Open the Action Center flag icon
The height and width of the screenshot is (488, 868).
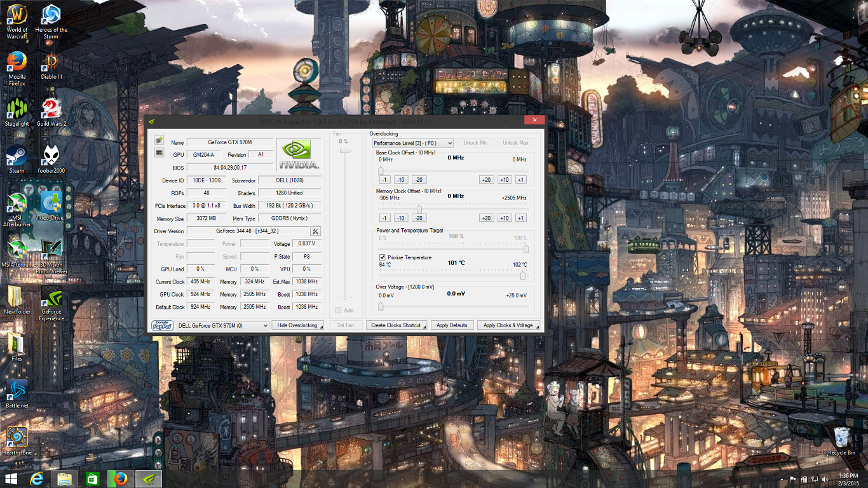click(793, 479)
